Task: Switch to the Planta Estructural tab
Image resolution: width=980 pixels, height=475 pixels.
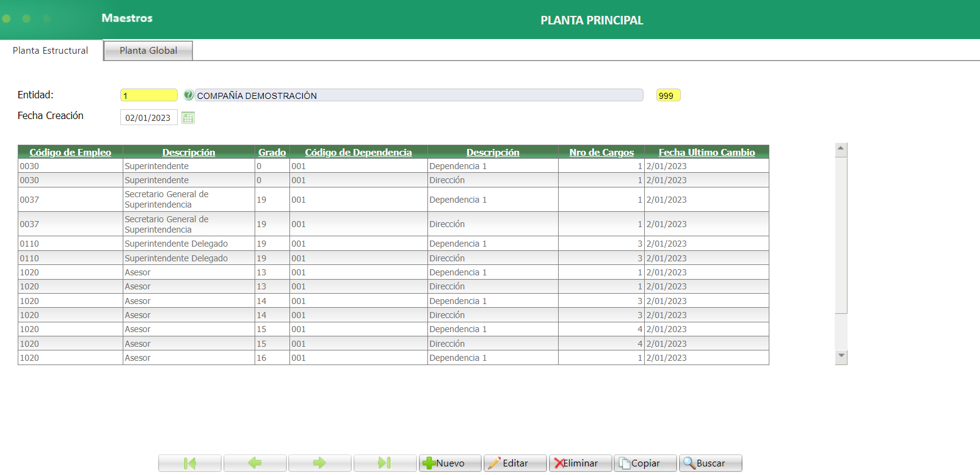Action: [x=51, y=51]
